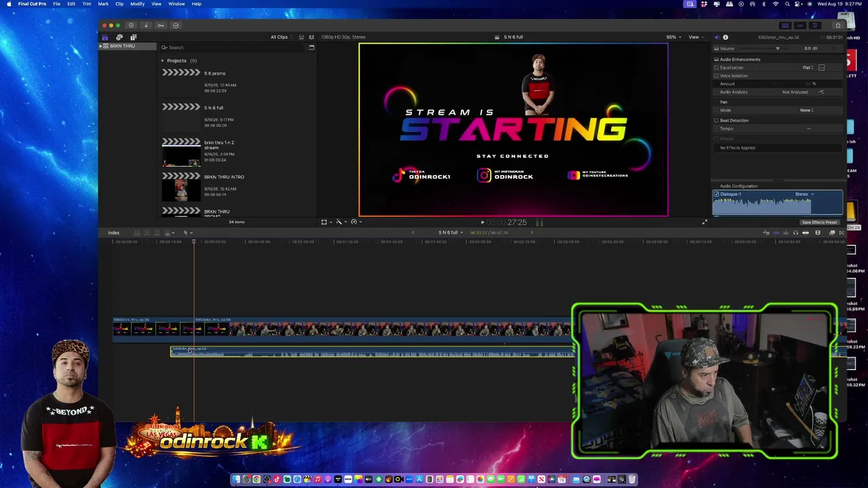Open the Transform tool menu in viewer
This screenshot has height=488, width=868.
tap(325, 222)
